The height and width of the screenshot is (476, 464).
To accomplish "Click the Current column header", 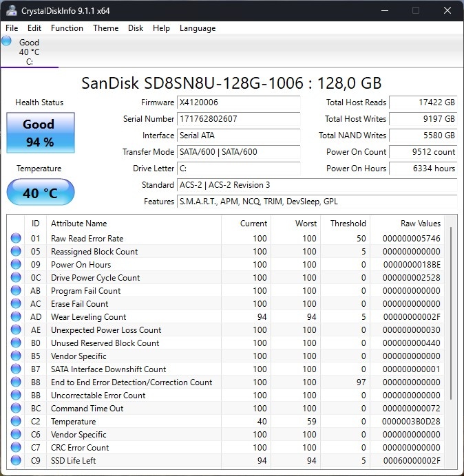I will 246,224.
